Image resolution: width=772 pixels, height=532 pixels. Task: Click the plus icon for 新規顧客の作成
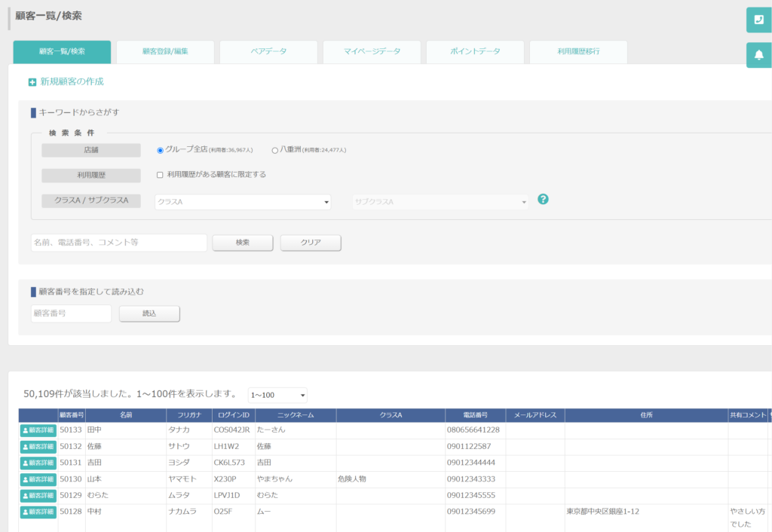[x=32, y=82]
